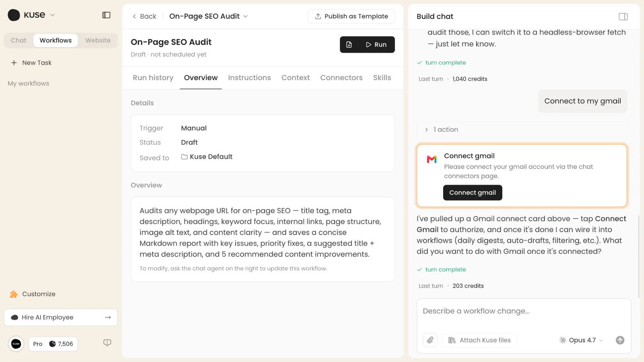
Task: Click the workflow overview description paragraph
Action: 260,232
